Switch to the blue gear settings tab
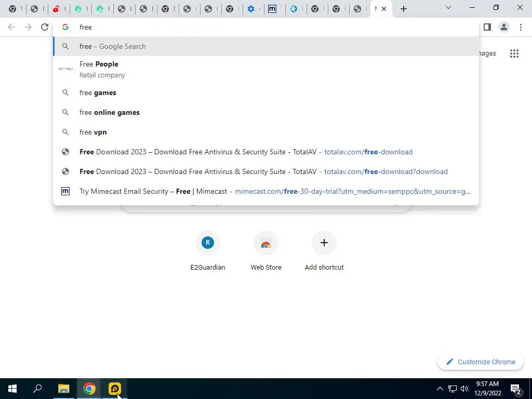532x399 pixels. [254, 9]
